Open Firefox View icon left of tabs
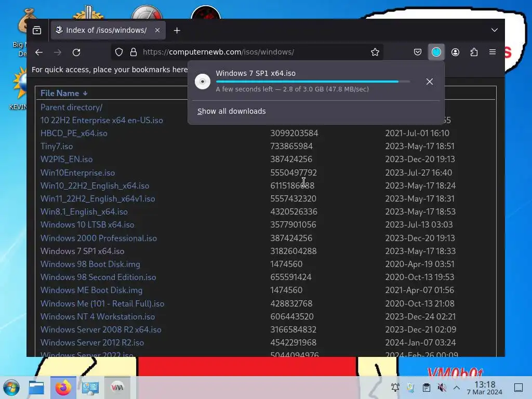 tap(37, 31)
